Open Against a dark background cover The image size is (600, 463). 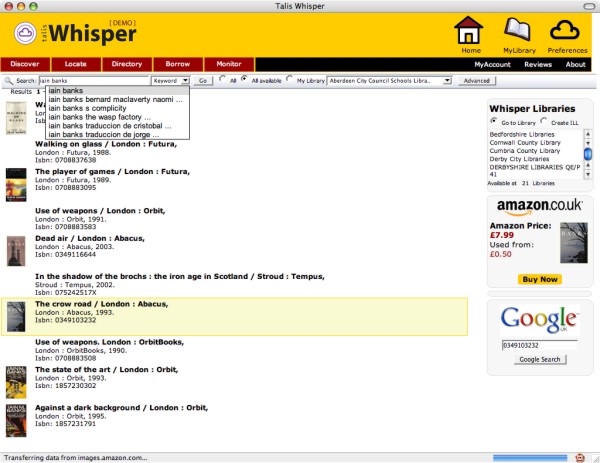tap(16, 420)
